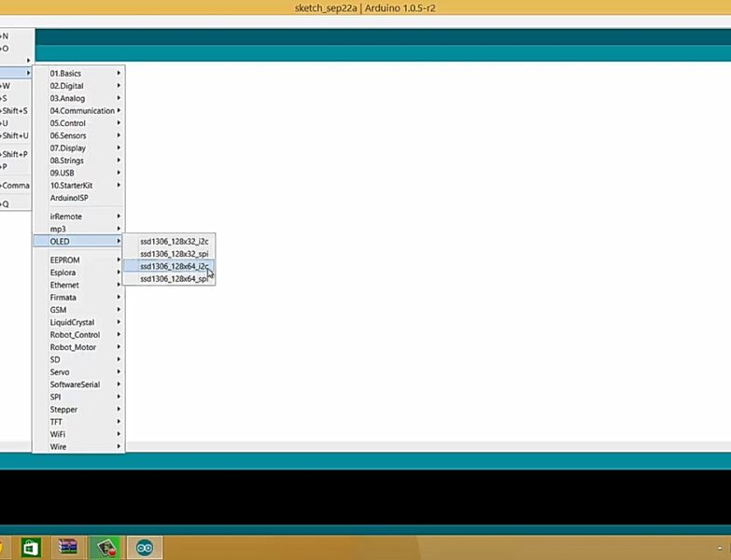Open the Windows Store taskbar icon
The width and height of the screenshot is (731, 560).
point(30,548)
